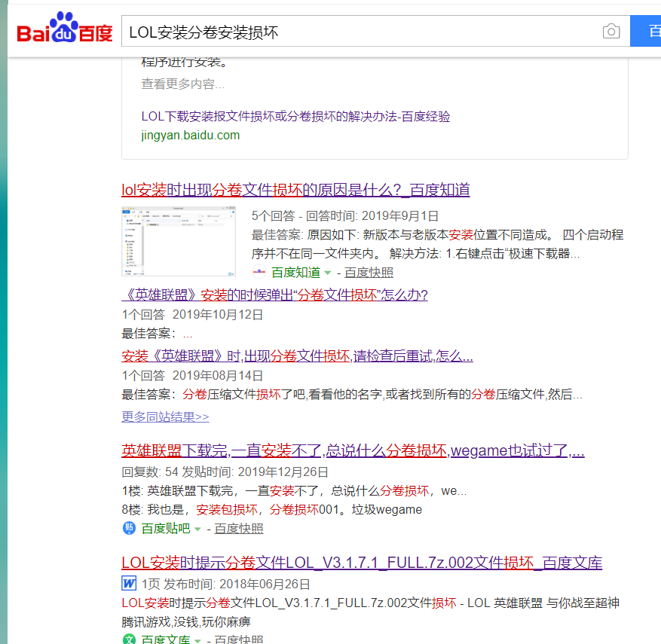Click the 百度知道 source icon
This screenshot has width=661, height=644.
pos(259,272)
